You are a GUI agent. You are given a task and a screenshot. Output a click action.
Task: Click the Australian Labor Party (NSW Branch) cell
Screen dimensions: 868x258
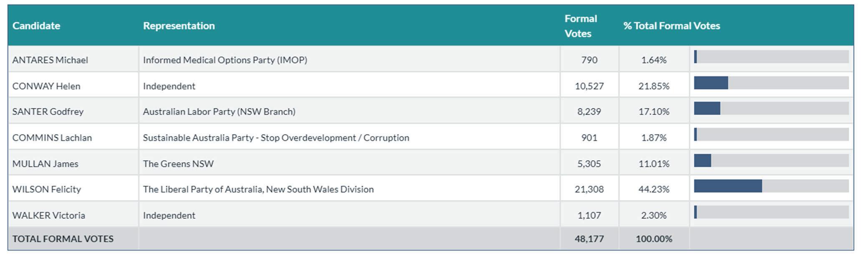pyautogui.click(x=219, y=112)
